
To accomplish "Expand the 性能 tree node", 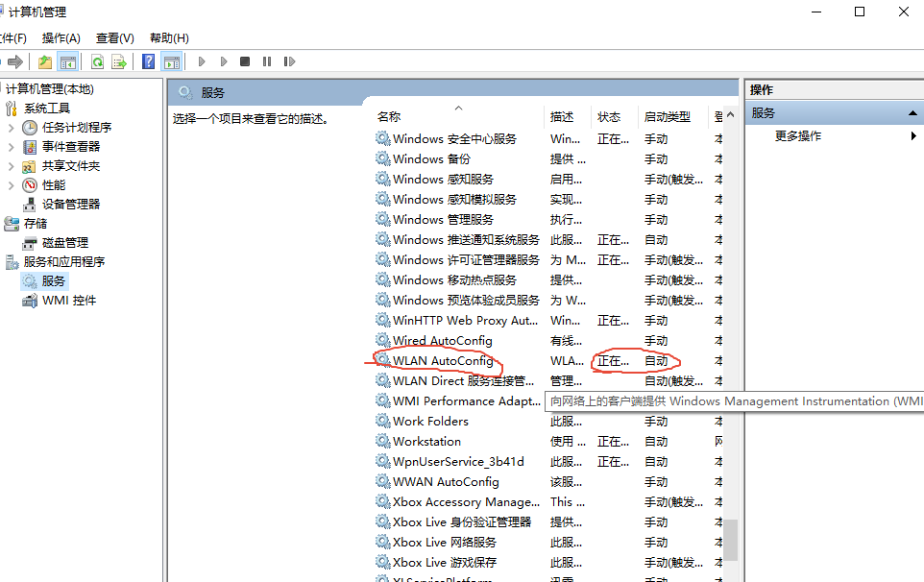I will 12,185.
